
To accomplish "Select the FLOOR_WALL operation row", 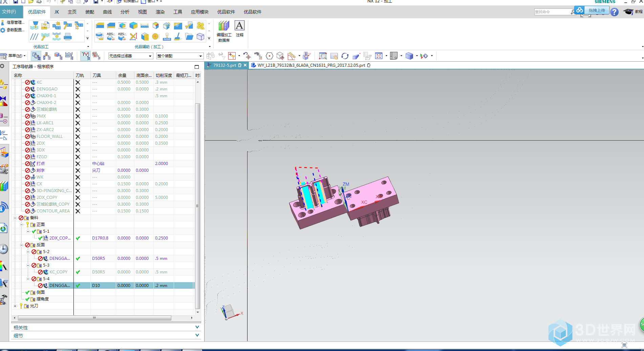I will [49, 137].
